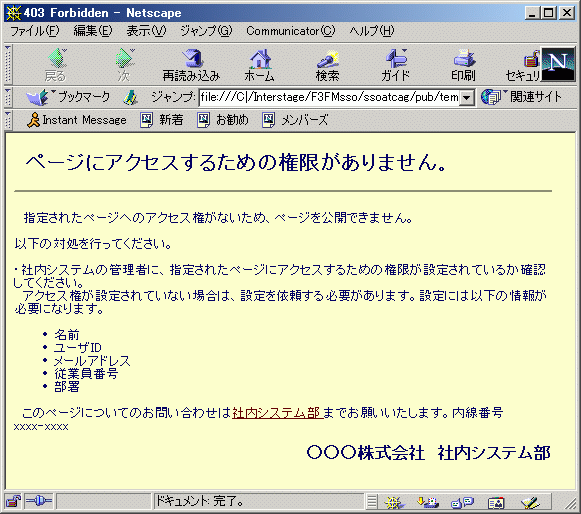Click the location URL input field
Screen dimensions: 581x514
(329, 97)
